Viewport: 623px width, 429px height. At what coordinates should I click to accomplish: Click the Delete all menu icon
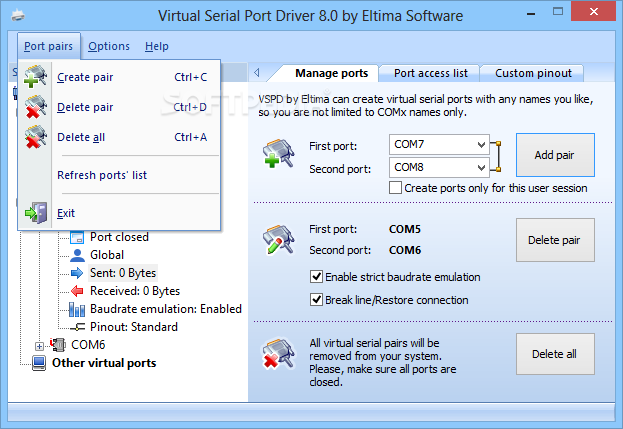tap(35, 137)
